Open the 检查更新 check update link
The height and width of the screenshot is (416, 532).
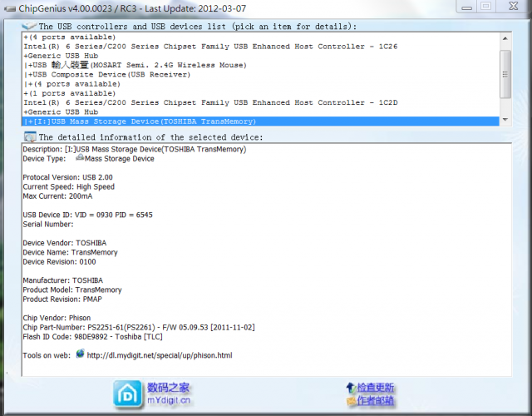[375, 388]
